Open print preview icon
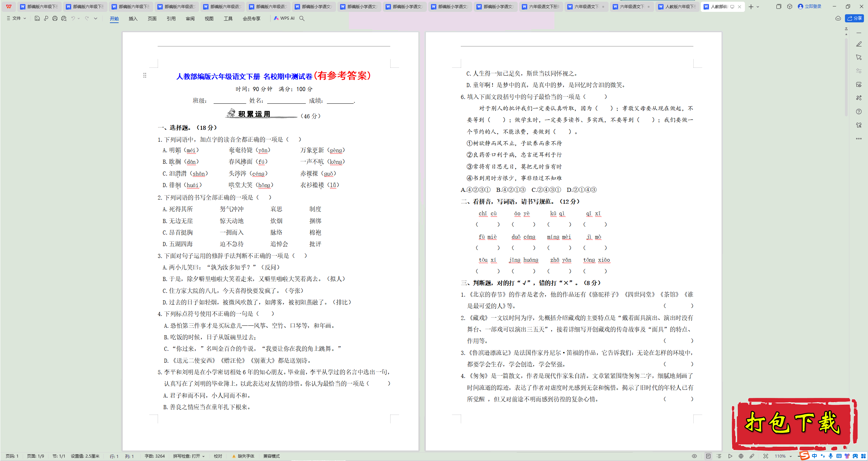Viewport: 868px width, 461px height. tap(64, 18)
